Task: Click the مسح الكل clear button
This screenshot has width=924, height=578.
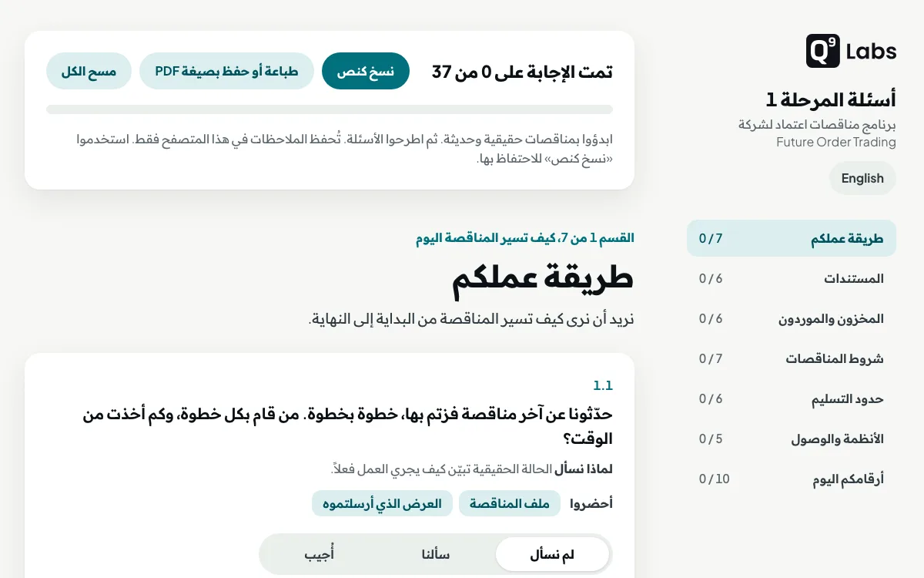Action: coord(89,71)
